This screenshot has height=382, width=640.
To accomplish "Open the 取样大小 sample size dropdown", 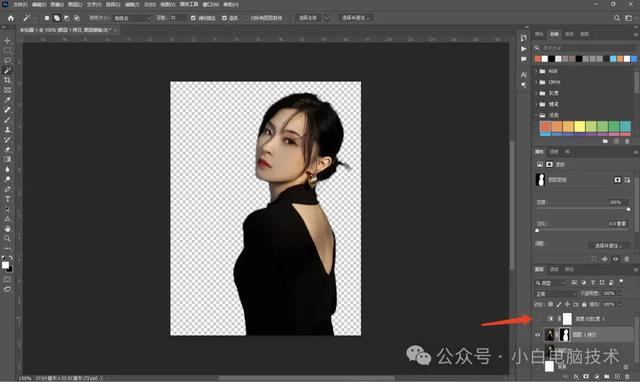I will (x=132, y=18).
